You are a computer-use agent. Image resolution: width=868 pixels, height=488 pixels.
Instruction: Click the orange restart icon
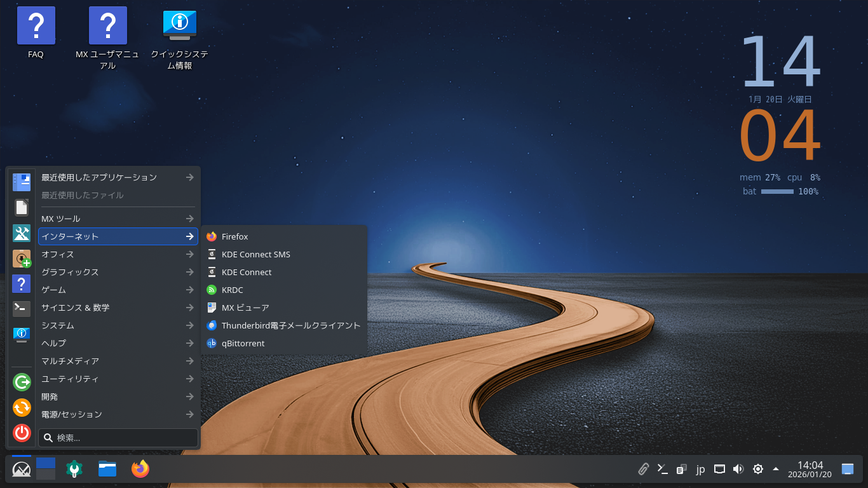click(x=22, y=407)
